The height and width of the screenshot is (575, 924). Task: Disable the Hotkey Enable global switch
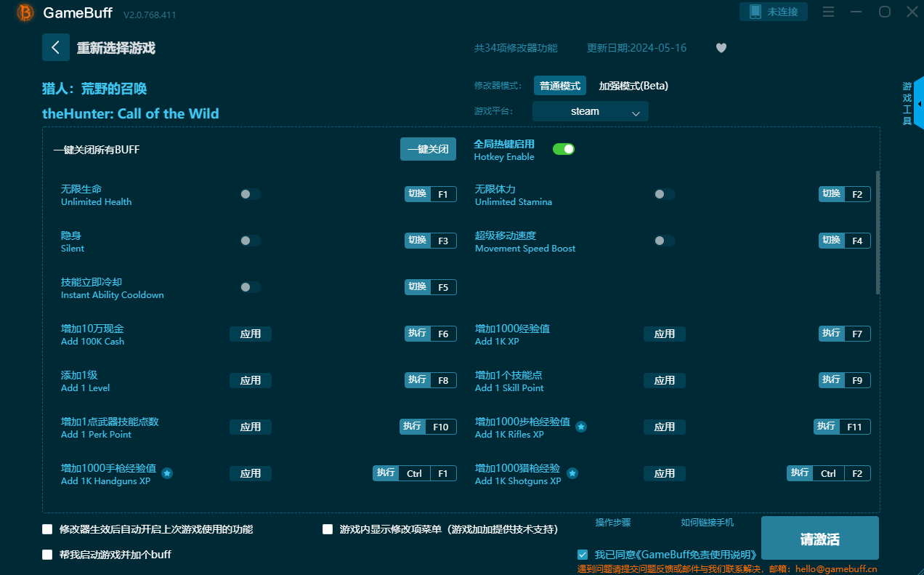[x=564, y=149]
